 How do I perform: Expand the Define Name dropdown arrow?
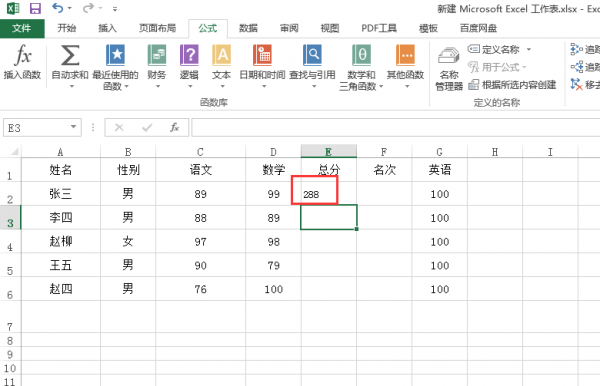coord(528,49)
